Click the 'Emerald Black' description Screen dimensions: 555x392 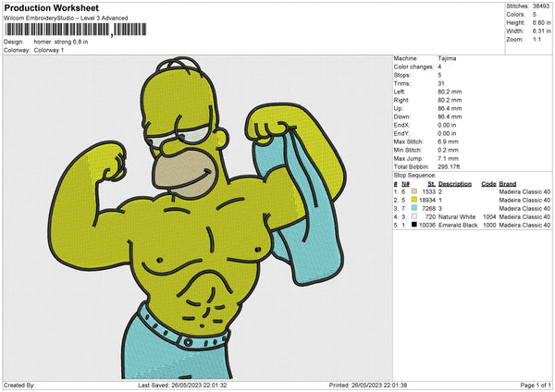(x=458, y=225)
